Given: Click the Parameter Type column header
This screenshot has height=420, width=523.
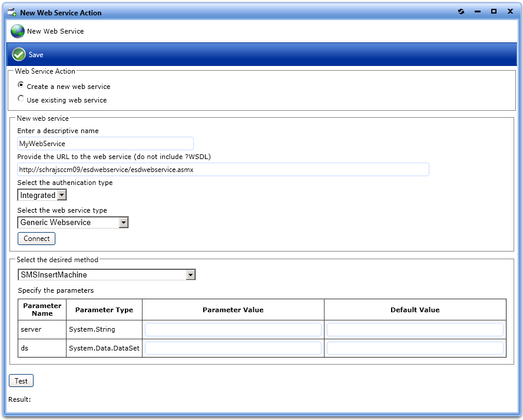Looking at the screenshot, I should [104, 310].
